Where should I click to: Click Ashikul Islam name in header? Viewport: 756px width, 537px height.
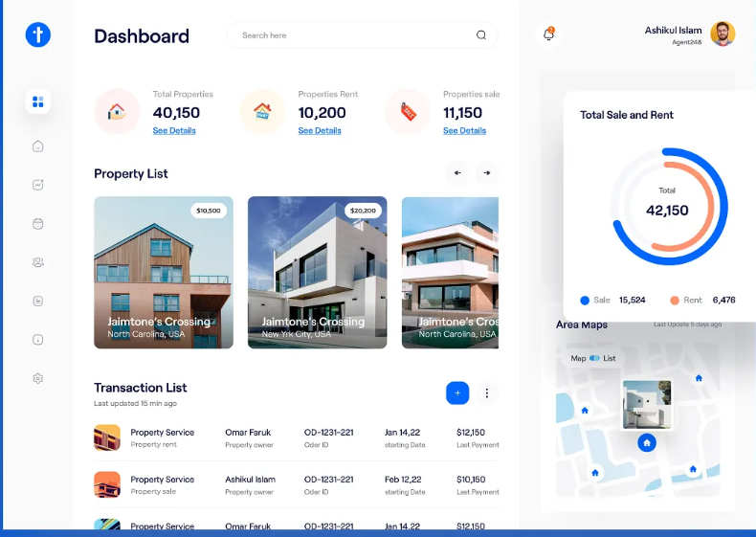pos(673,30)
